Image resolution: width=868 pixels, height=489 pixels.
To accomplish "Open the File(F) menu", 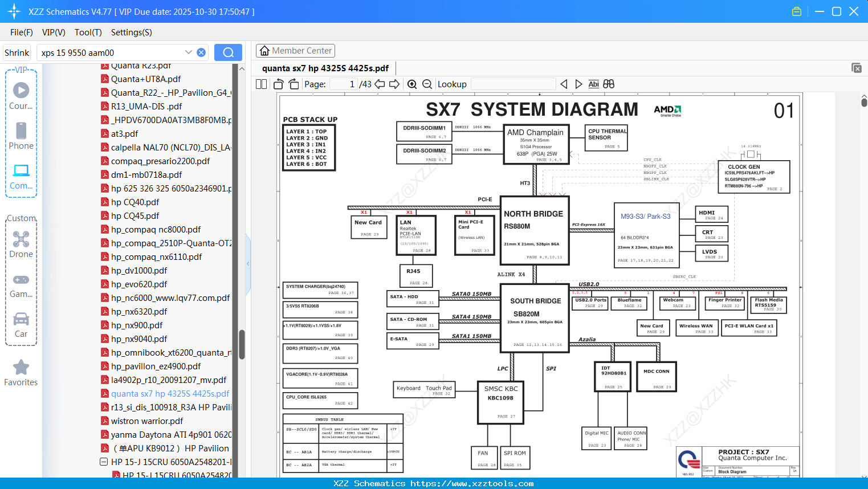I will [x=22, y=32].
